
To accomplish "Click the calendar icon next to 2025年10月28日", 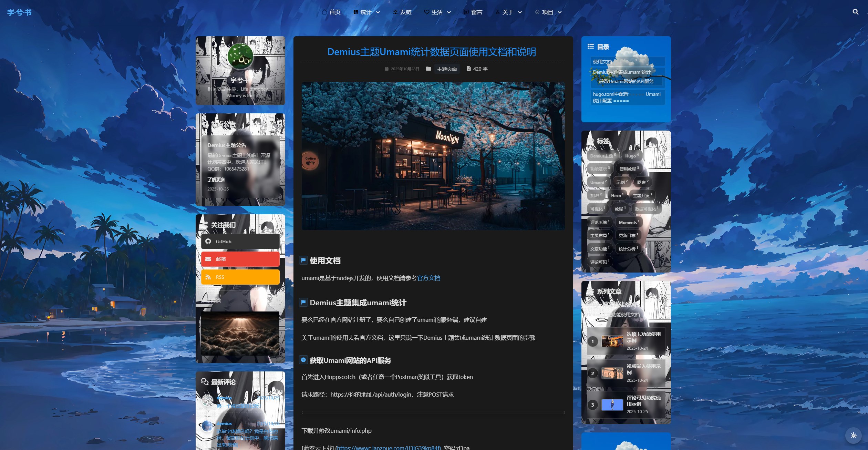I will point(386,69).
